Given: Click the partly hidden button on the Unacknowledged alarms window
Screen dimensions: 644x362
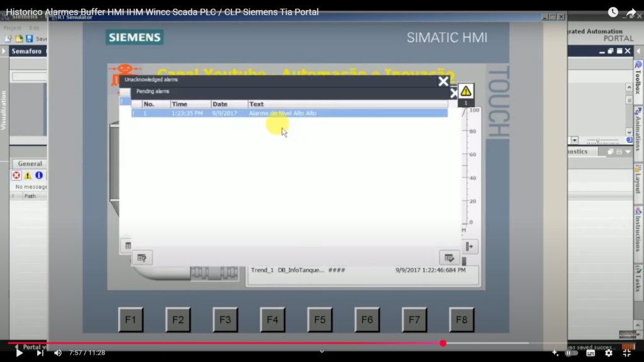Looking at the screenshot, I should coord(127,246).
